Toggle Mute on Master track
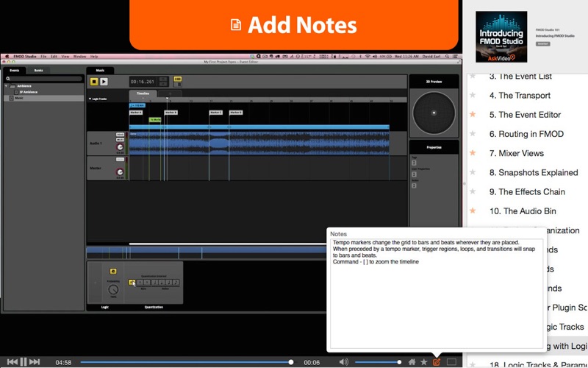The width and height of the screenshot is (588, 368). [120, 160]
